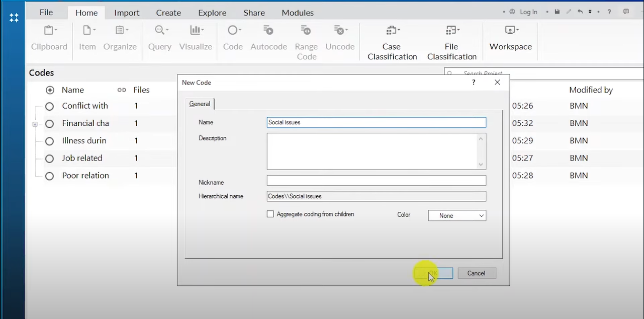Open the Clipboard ribbon group
Screen dimensions: 644x319
49,38
